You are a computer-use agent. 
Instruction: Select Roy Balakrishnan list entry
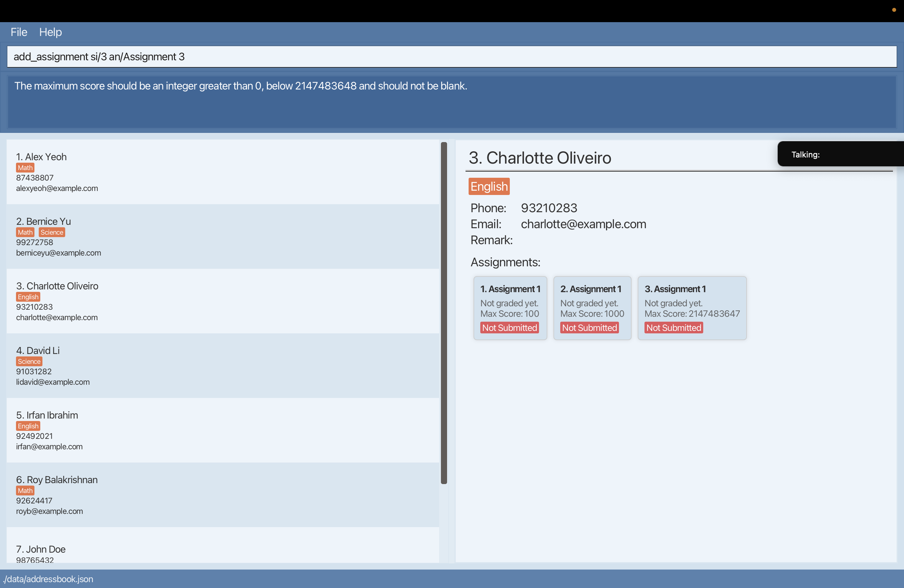pos(222,495)
